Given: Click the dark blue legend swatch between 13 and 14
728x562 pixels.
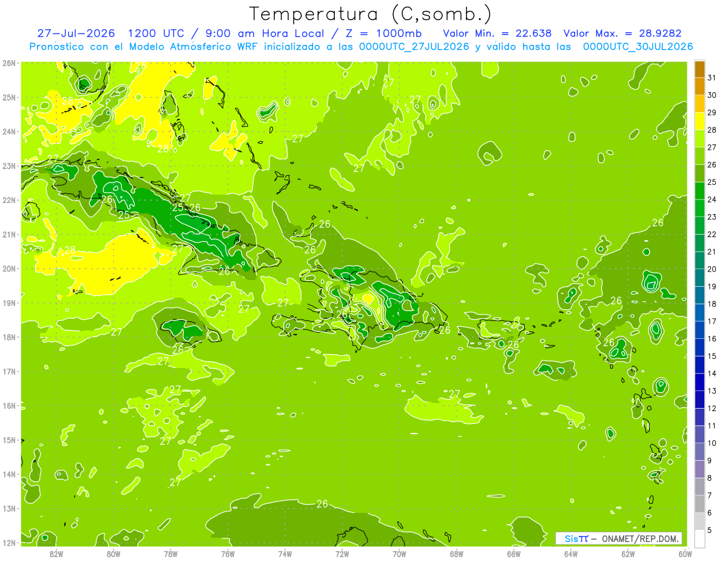Looking at the screenshot, I should [x=699, y=383].
